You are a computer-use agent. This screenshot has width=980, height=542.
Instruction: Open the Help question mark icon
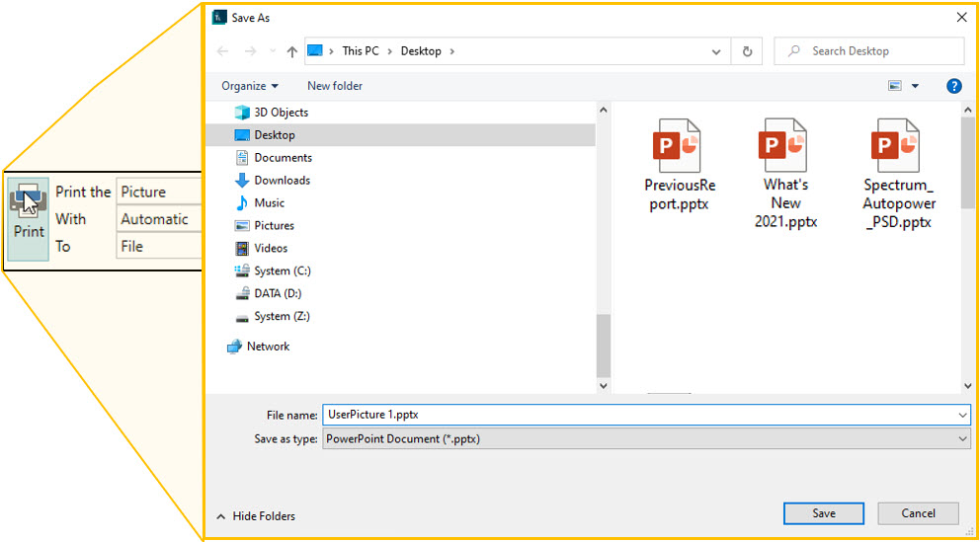tap(953, 86)
